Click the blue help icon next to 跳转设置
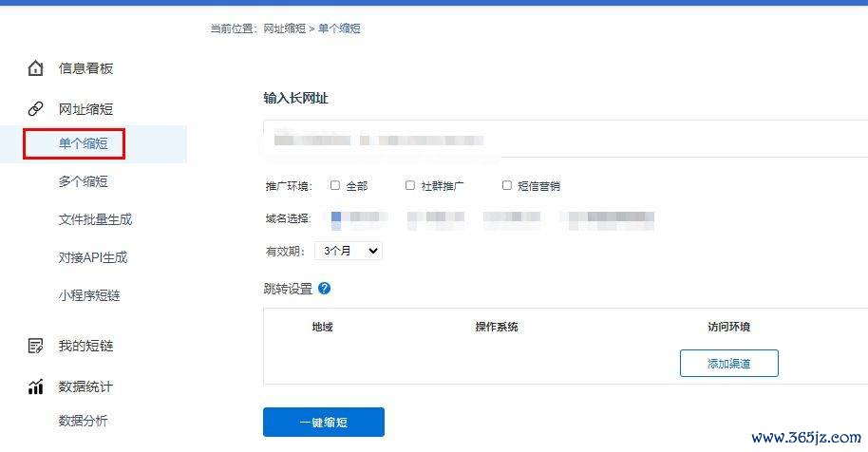The height and width of the screenshot is (452, 868). (325, 289)
